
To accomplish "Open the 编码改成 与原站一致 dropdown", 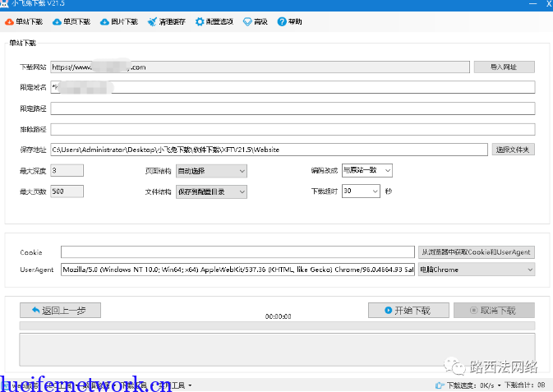I will click(366, 170).
